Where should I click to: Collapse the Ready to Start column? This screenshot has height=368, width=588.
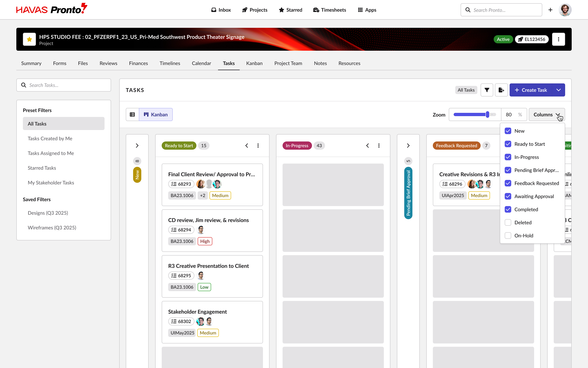(247, 146)
